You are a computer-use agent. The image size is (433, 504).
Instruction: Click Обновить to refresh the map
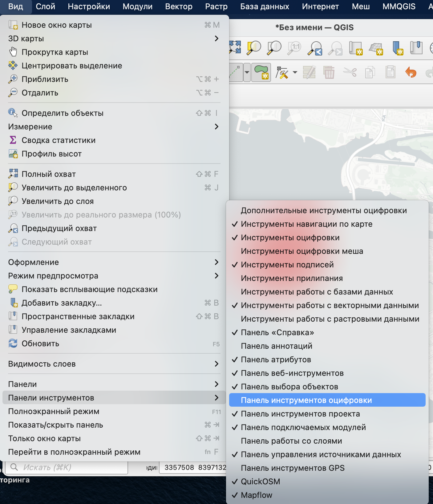[x=40, y=343]
